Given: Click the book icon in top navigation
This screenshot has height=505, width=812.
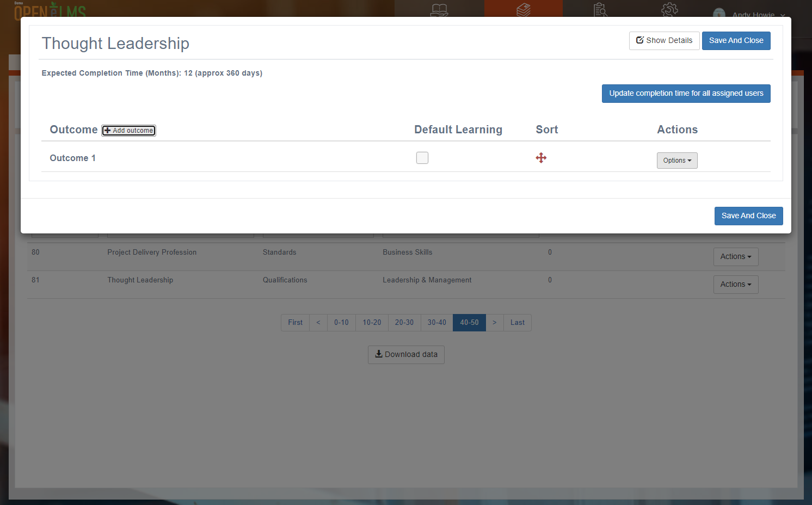Looking at the screenshot, I should [x=439, y=10].
